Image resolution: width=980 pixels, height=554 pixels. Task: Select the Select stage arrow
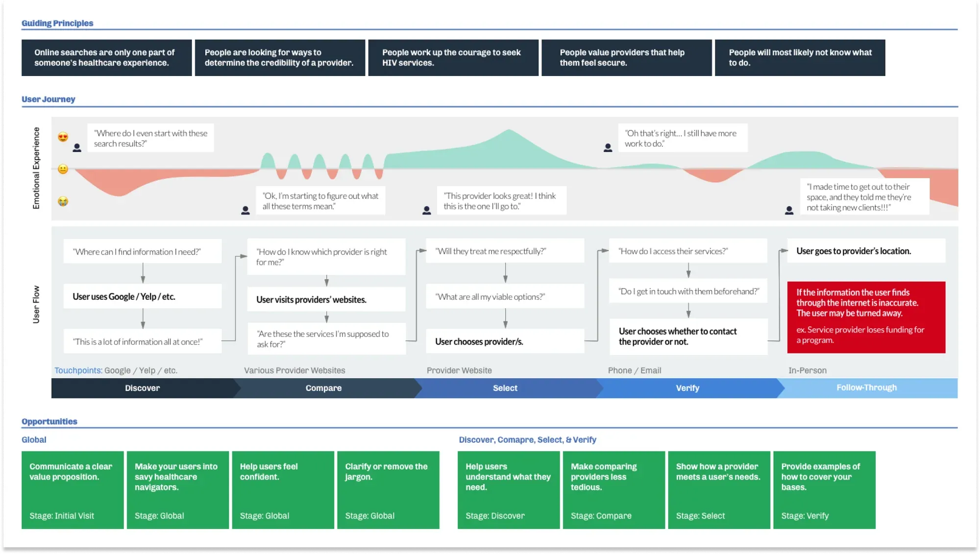(x=505, y=388)
